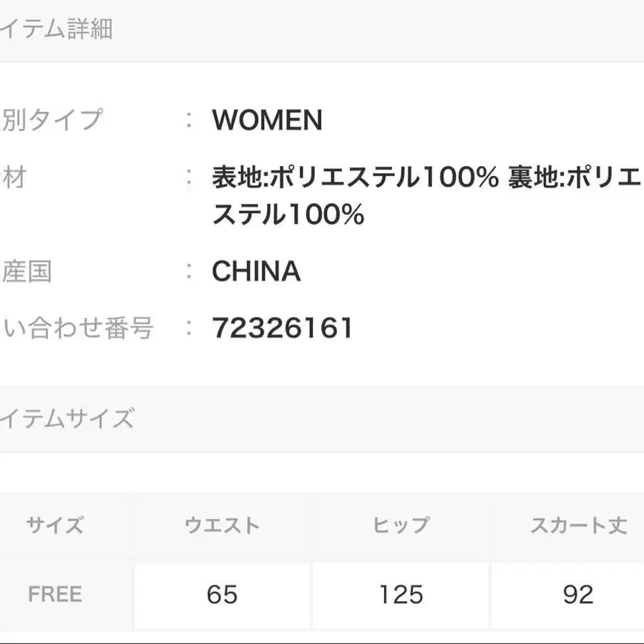
Task: Click the 表地:ポリエステル100% text
Action: pos(354,177)
